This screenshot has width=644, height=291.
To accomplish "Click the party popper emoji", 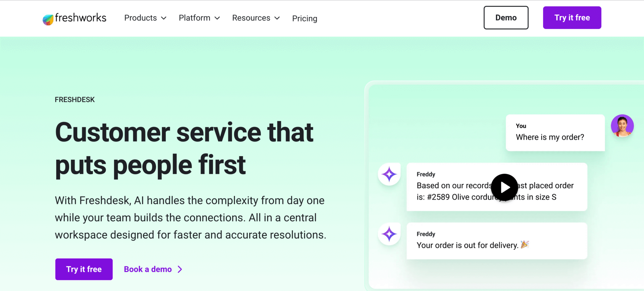I will (x=525, y=245).
